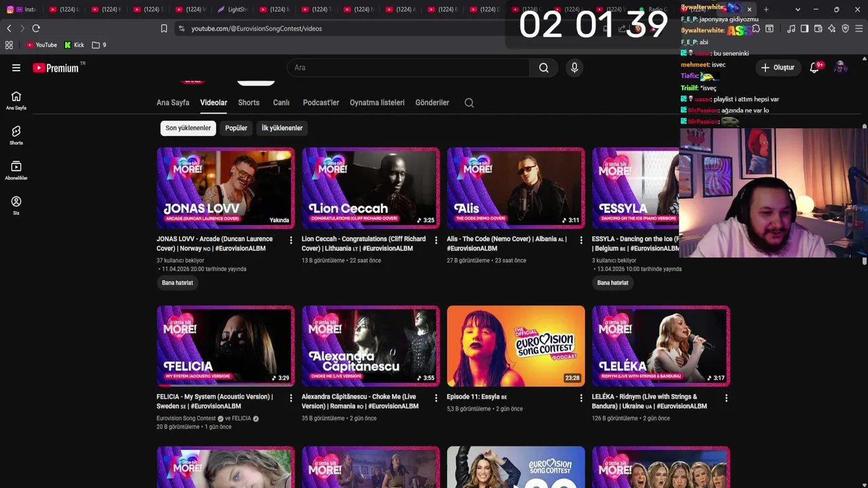Open LELÉKA Ridnym video title link
Viewport: 868px width, 488px height.
point(649,402)
